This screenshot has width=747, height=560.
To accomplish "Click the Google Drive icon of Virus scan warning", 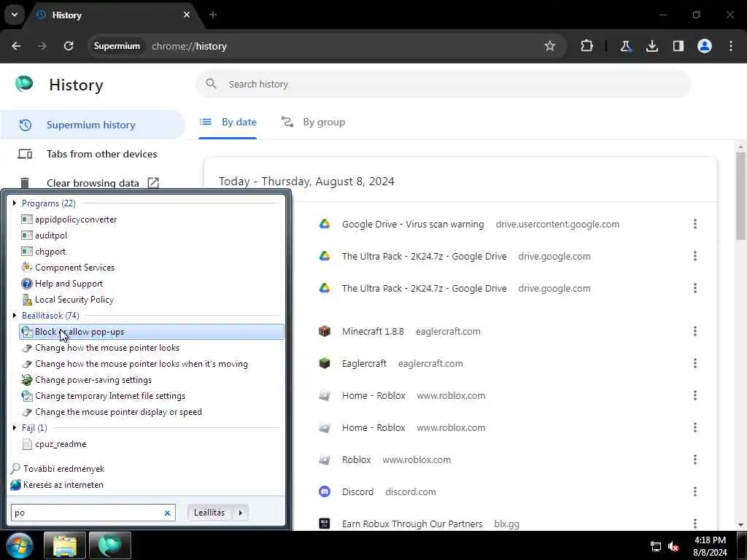I will click(325, 224).
